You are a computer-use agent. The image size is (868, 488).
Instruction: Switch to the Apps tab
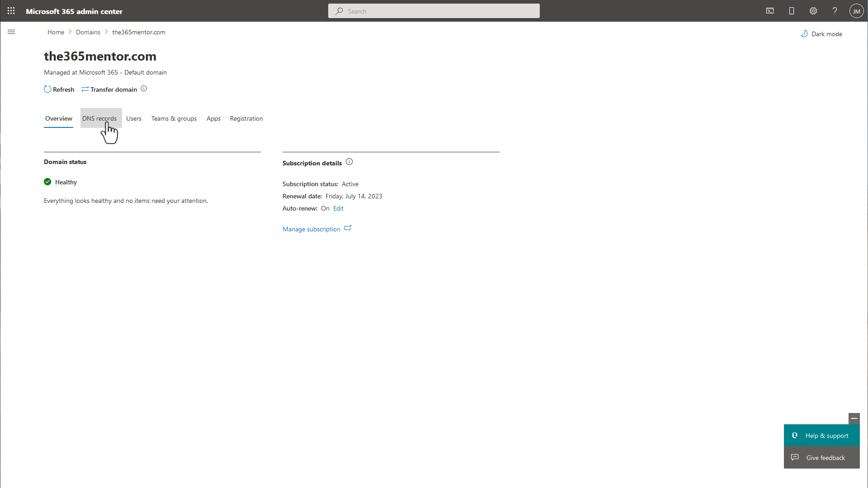tap(213, 118)
